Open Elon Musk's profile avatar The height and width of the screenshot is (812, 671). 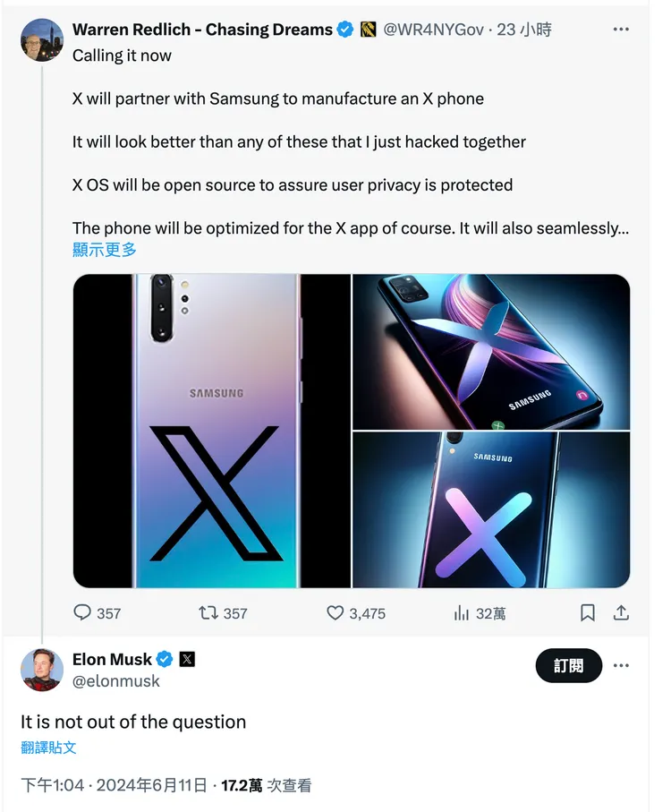tap(42, 670)
